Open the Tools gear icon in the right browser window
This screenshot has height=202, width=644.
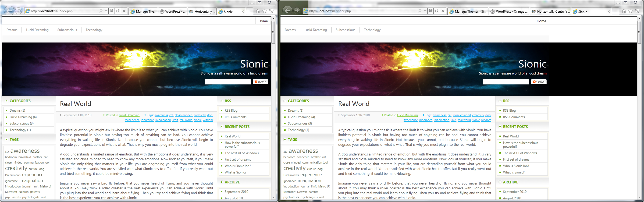(x=637, y=11)
